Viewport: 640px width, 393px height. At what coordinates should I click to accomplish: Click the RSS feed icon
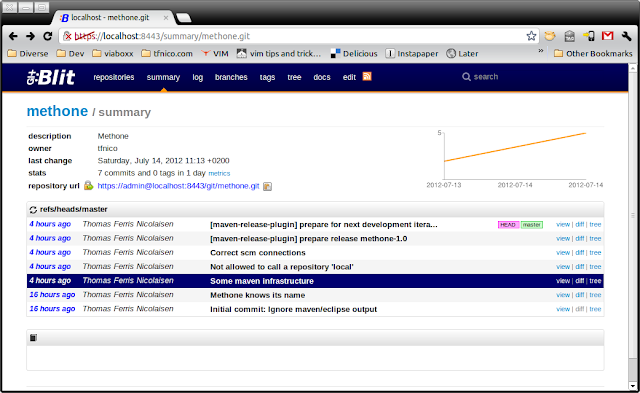tap(367, 76)
